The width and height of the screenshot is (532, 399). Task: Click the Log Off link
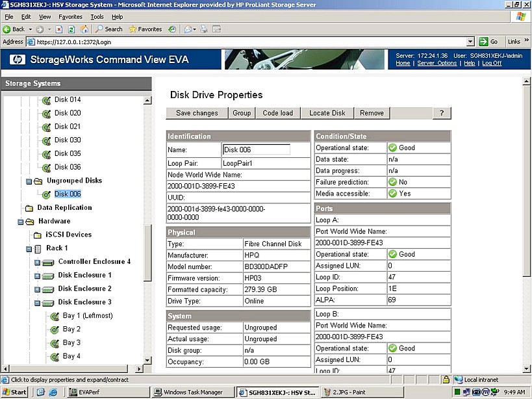coord(492,63)
